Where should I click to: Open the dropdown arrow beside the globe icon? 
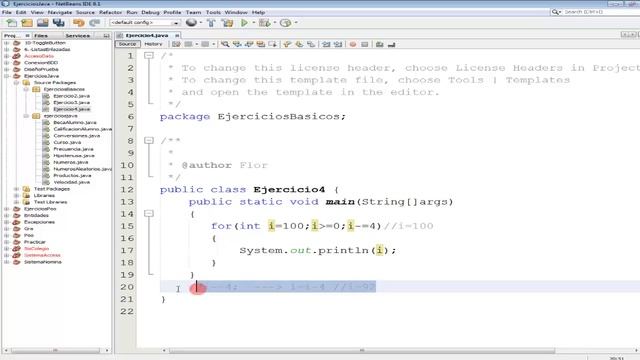pos(200,23)
